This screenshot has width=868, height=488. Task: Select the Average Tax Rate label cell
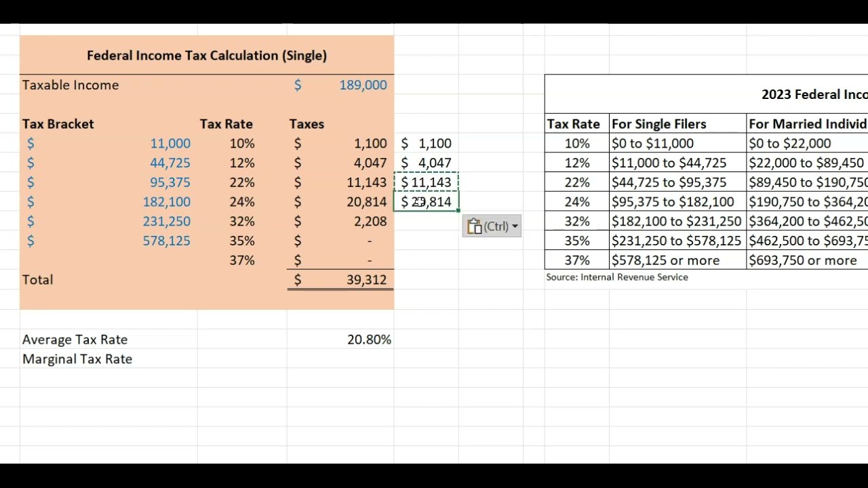[108, 340]
